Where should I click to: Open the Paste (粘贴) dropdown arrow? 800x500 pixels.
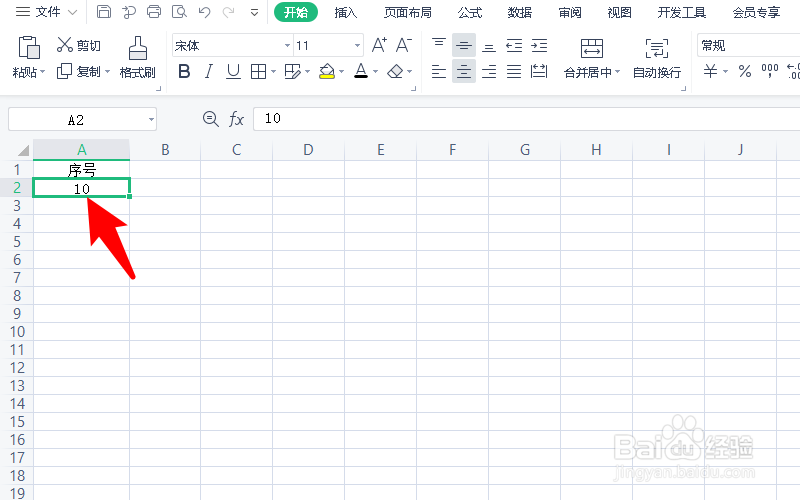43,72
